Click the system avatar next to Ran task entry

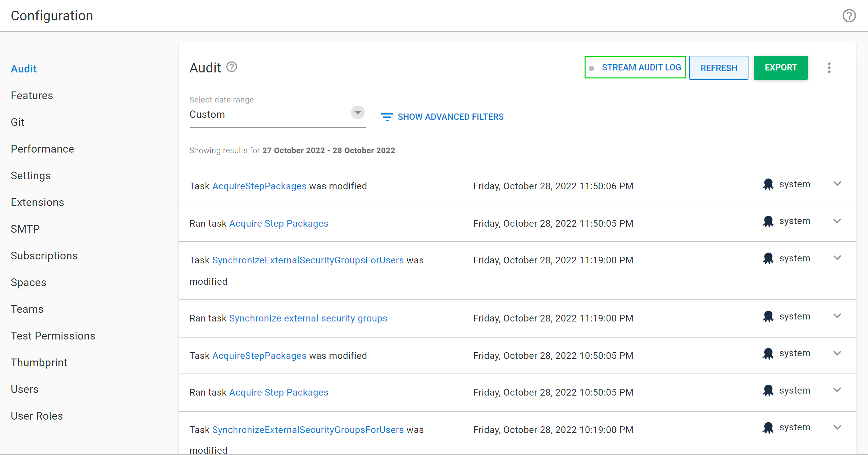click(768, 221)
